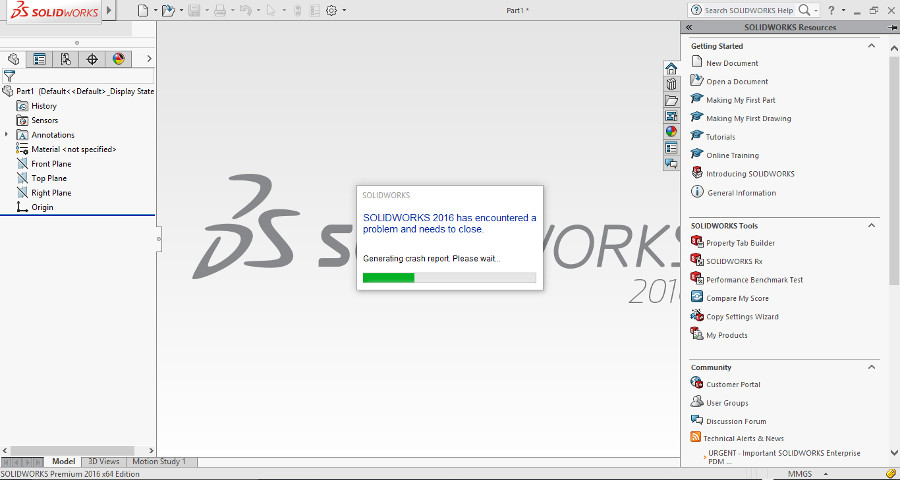900x480 pixels.
Task: Collapse the SOLIDWORKS Tools section
Action: tap(871, 226)
